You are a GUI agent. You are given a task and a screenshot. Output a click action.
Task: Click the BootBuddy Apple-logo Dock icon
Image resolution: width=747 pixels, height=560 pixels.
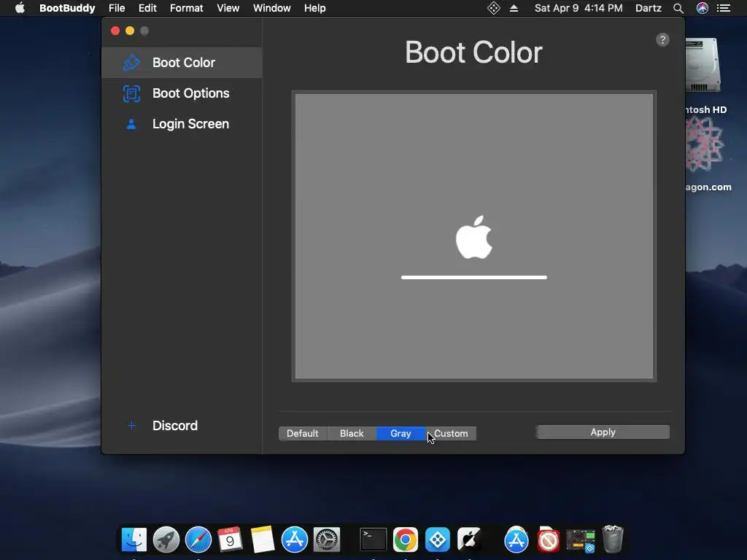(x=469, y=540)
